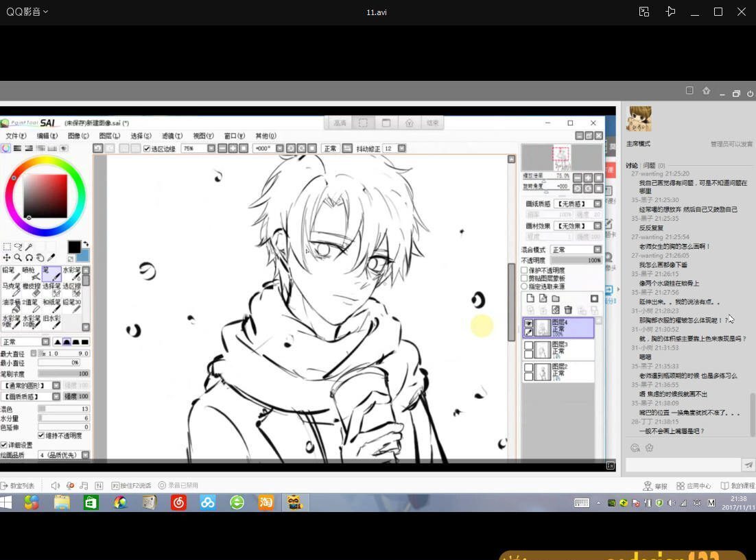Pick the eyedropper color picker tool
This screenshot has width=756, height=560.
click(x=51, y=258)
